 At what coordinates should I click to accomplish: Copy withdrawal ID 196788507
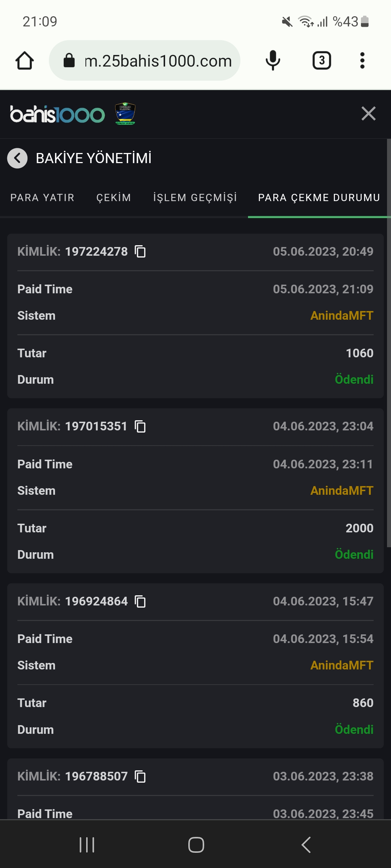[x=140, y=776]
